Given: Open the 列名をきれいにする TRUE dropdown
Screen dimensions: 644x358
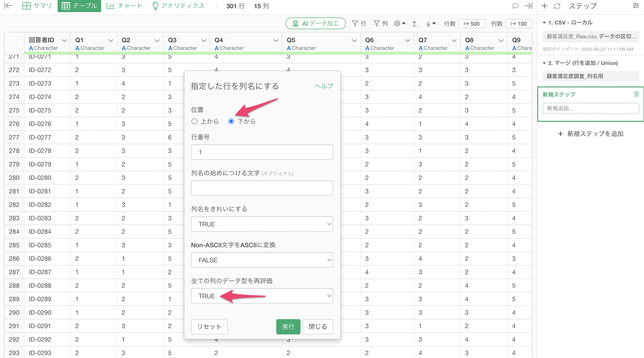Looking at the screenshot, I should click(x=262, y=224).
